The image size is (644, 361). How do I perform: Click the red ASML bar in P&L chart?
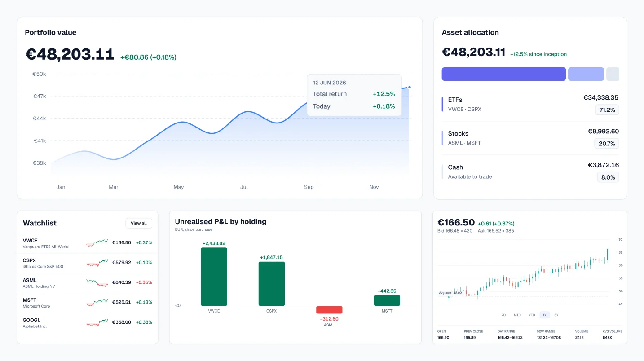(x=329, y=310)
